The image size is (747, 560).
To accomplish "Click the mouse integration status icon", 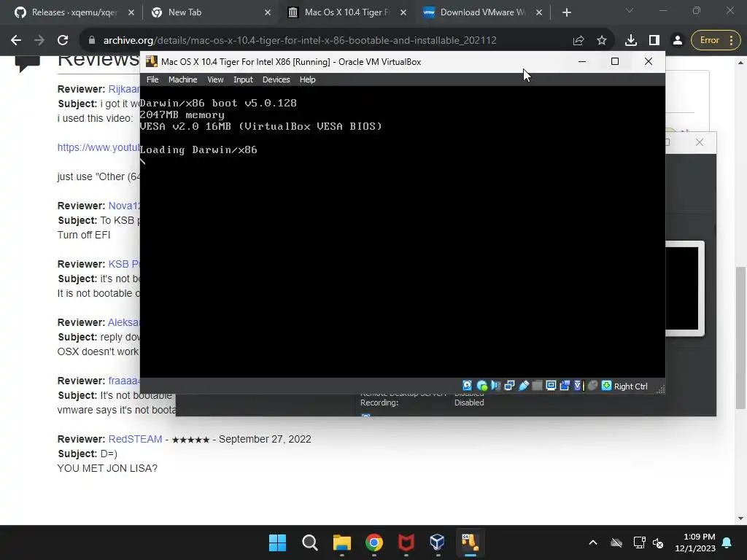I will pos(592,386).
